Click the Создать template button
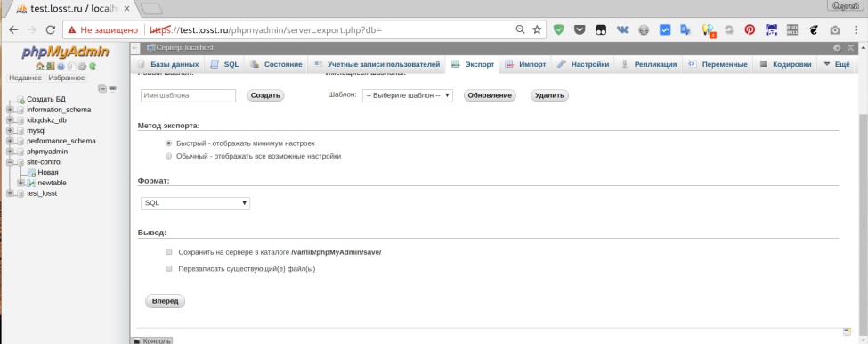868x344 pixels. coord(265,95)
